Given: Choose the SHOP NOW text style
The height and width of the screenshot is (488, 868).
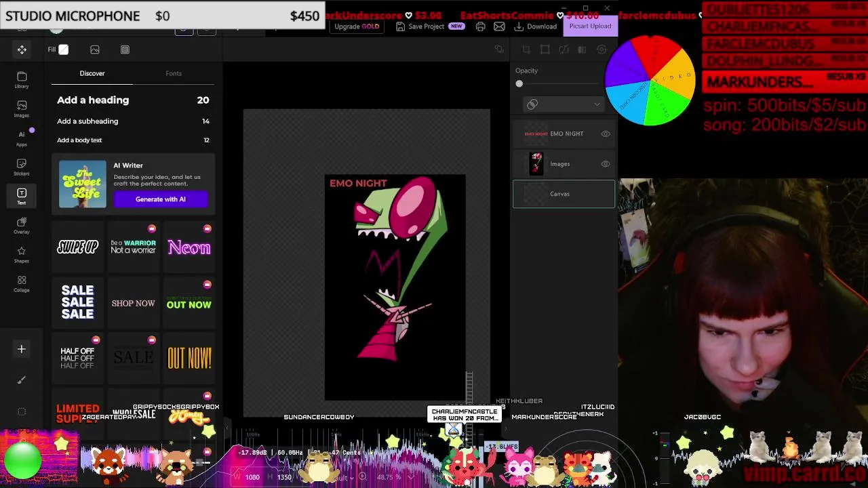Looking at the screenshot, I should tap(134, 303).
